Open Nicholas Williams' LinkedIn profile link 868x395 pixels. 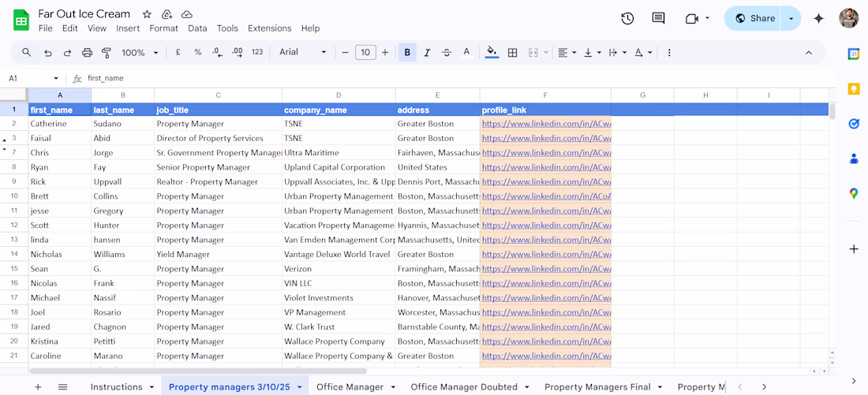(546, 255)
